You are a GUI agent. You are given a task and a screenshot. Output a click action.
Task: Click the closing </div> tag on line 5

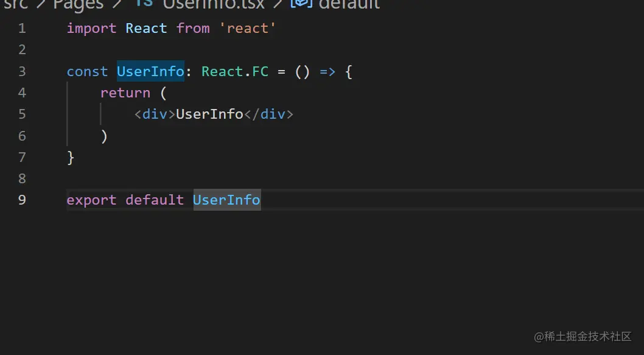(269, 114)
